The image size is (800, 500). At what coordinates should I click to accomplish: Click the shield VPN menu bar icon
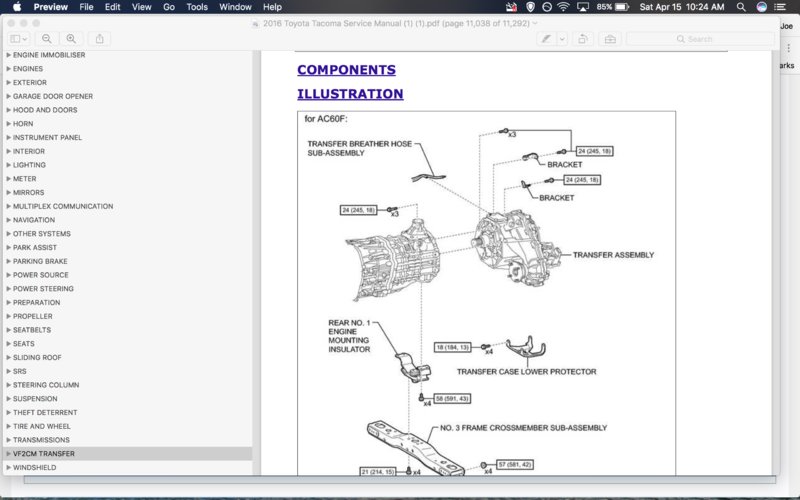pyautogui.click(x=531, y=7)
